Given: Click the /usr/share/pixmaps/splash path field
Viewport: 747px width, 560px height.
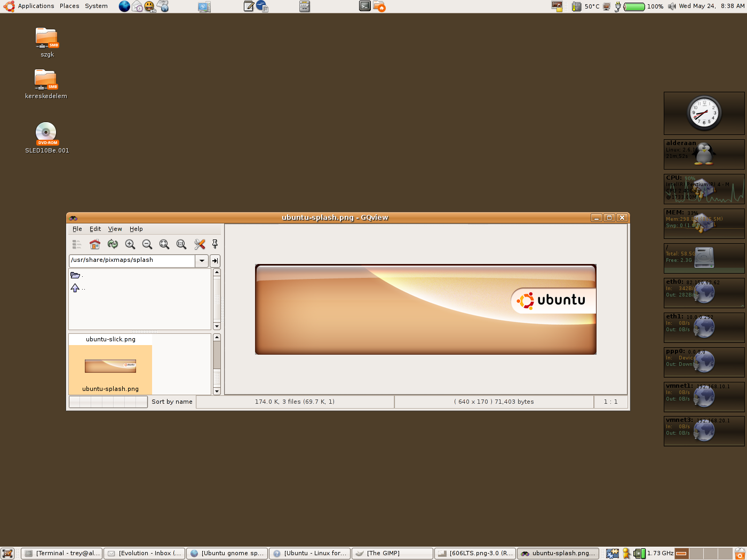Looking at the screenshot, I should (132, 261).
